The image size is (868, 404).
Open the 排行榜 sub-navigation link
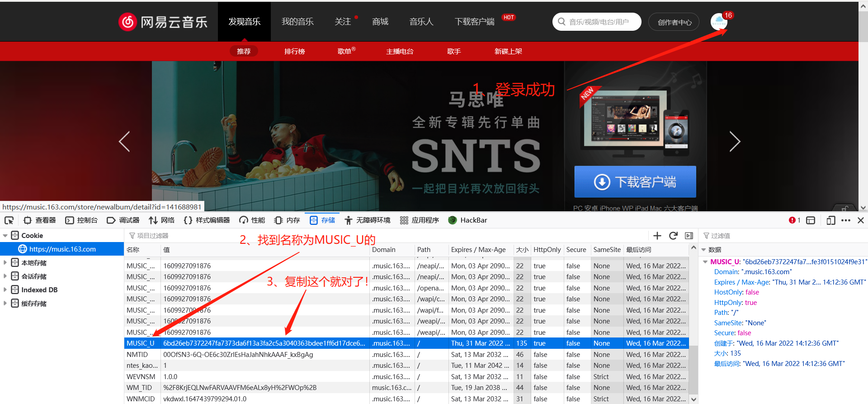click(x=295, y=51)
